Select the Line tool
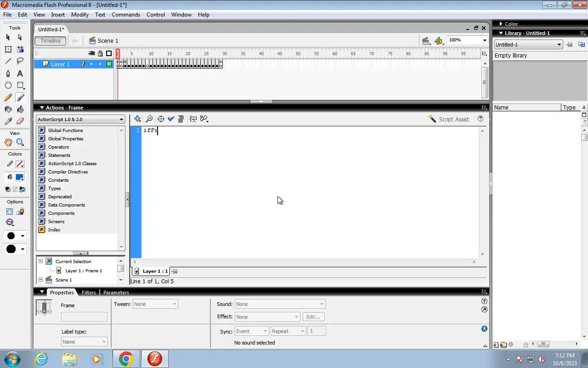Image resolution: width=588 pixels, height=368 pixels. (8, 61)
